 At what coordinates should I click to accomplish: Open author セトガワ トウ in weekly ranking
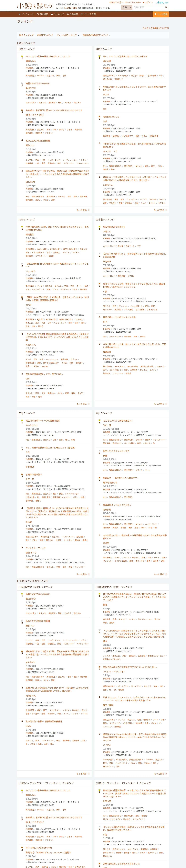pyautogui.click(x=110, y=151)
